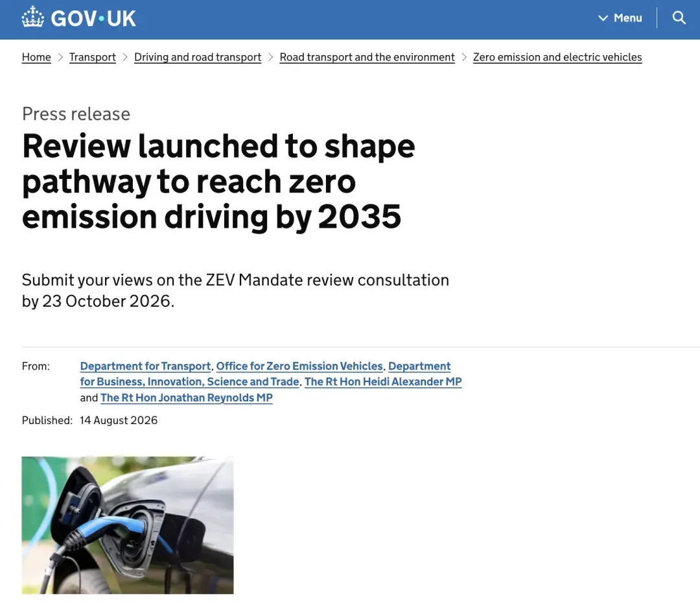The width and height of the screenshot is (700, 605).
Task: Click the 'Published:' label
Action: coord(47,420)
